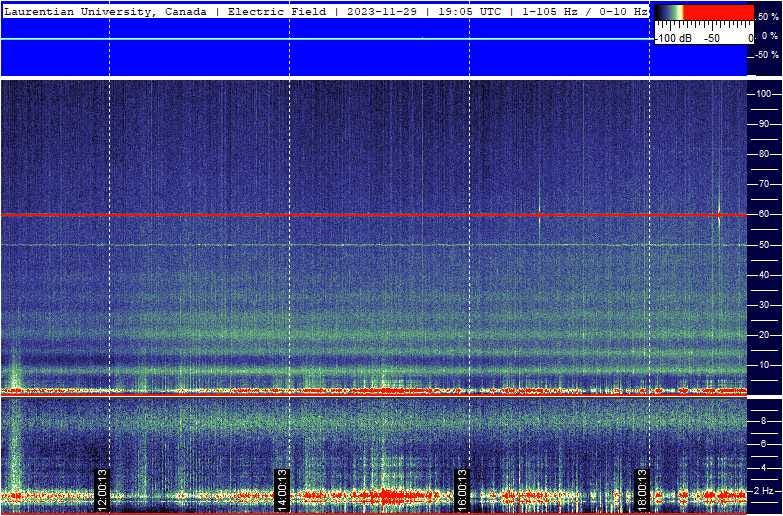This screenshot has height=516, width=783.
Task: Click the "-100 dB" color scale label
Action: pyautogui.click(x=674, y=38)
